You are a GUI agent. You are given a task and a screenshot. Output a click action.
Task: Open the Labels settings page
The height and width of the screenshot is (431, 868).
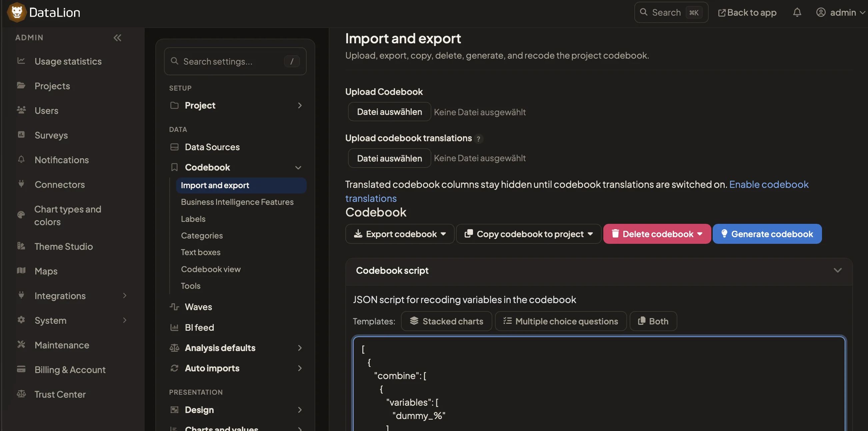(193, 218)
